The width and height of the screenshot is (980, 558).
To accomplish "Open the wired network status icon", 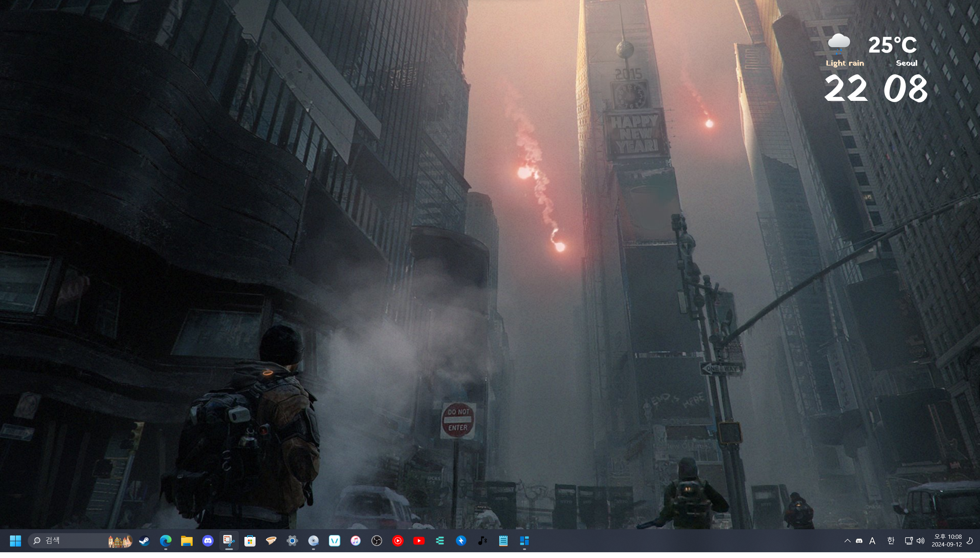I will click(909, 541).
